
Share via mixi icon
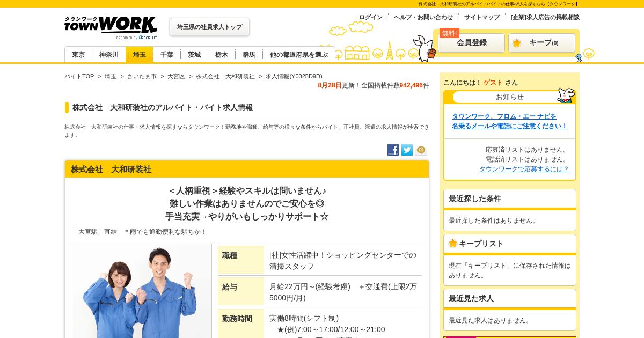(421, 150)
